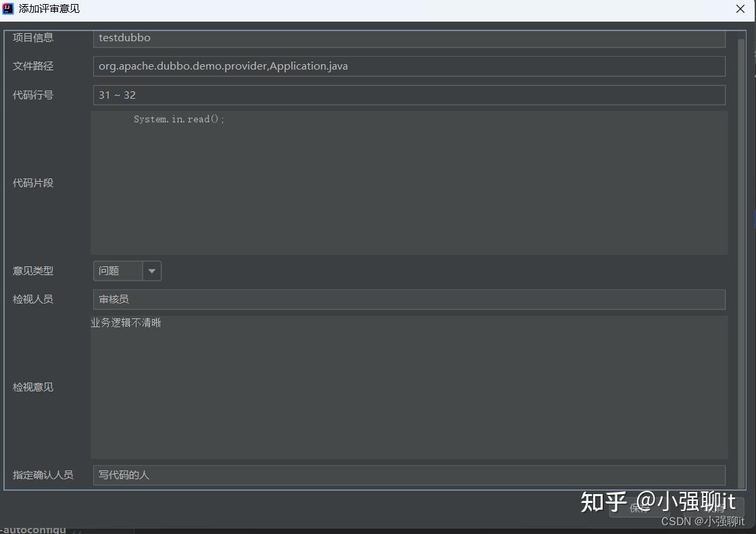This screenshot has height=534, width=756.
Task: Click the 保存 button to save
Action: [638, 508]
